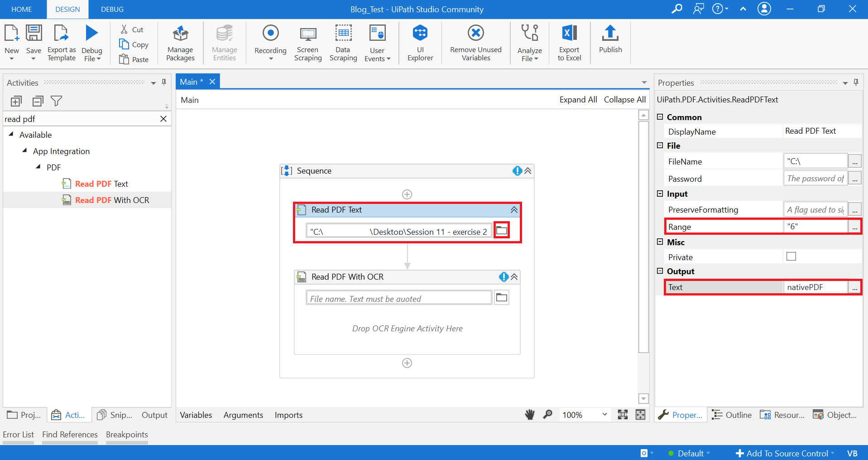
Task: Open Text output ellipsis button
Action: coord(854,287)
